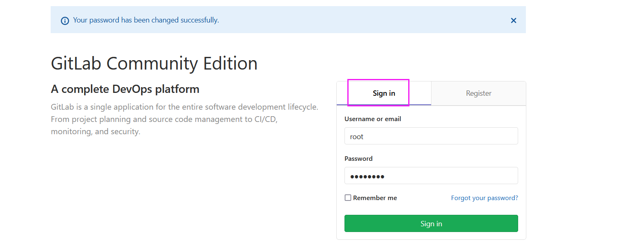Click the 'A complete DevOps platform' subheading
Image resolution: width=644 pixels, height=250 pixels.
pyautogui.click(x=125, y=89)
